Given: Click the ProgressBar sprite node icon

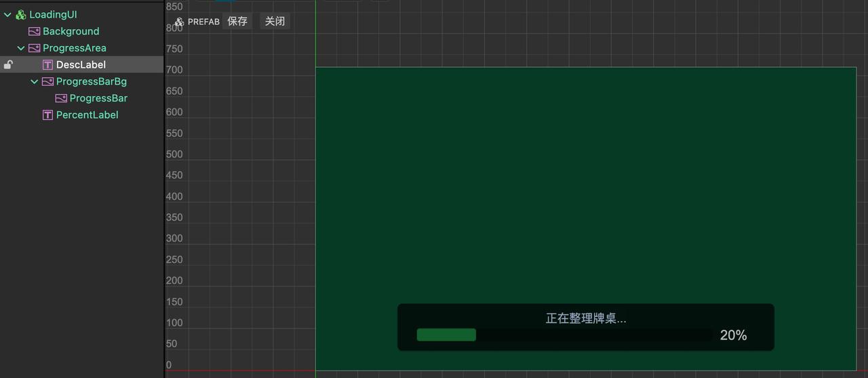Looking at the screenshot, I should 61,98.
